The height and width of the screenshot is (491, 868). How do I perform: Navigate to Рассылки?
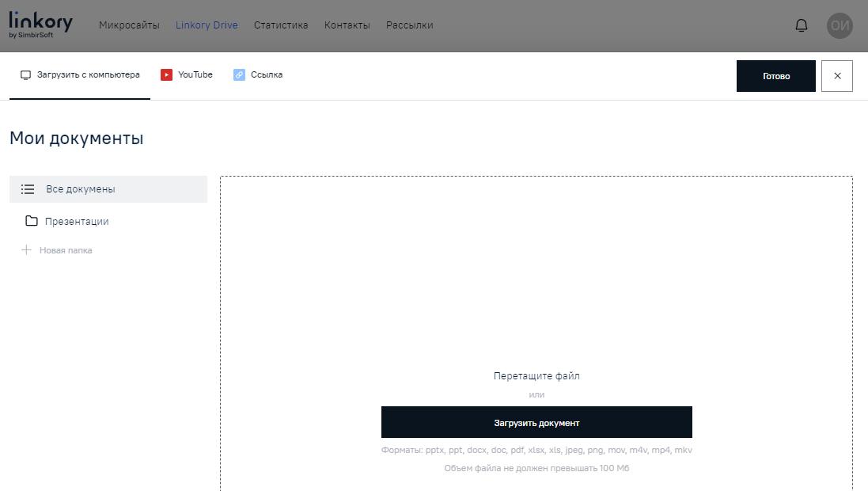(409, 25)
